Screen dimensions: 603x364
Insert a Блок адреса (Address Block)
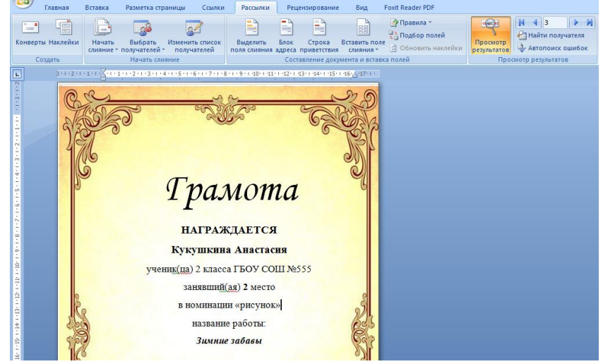click(285, 28)
